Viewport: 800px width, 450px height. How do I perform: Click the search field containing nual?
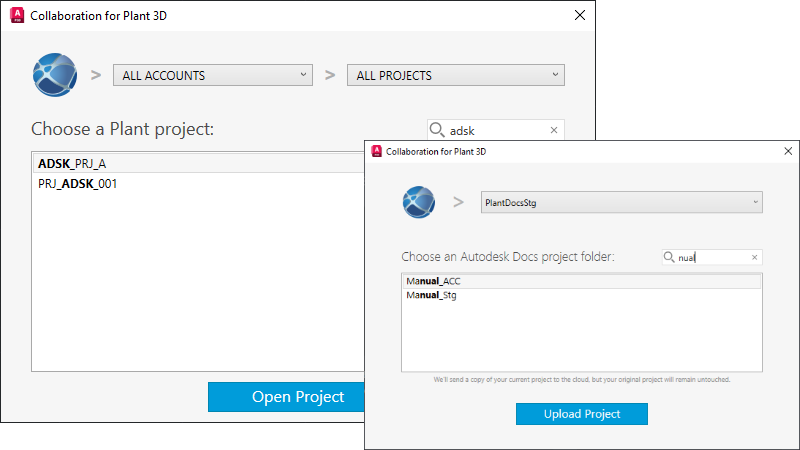(712, 257)
